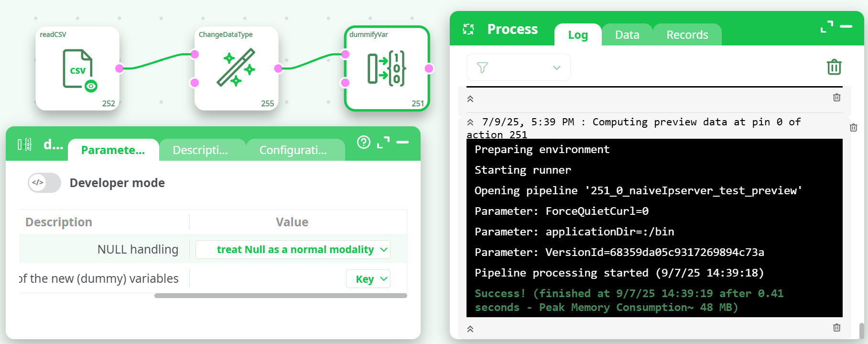
Task: Toggle preview eye on readCSV node
Action: point(91,86)
